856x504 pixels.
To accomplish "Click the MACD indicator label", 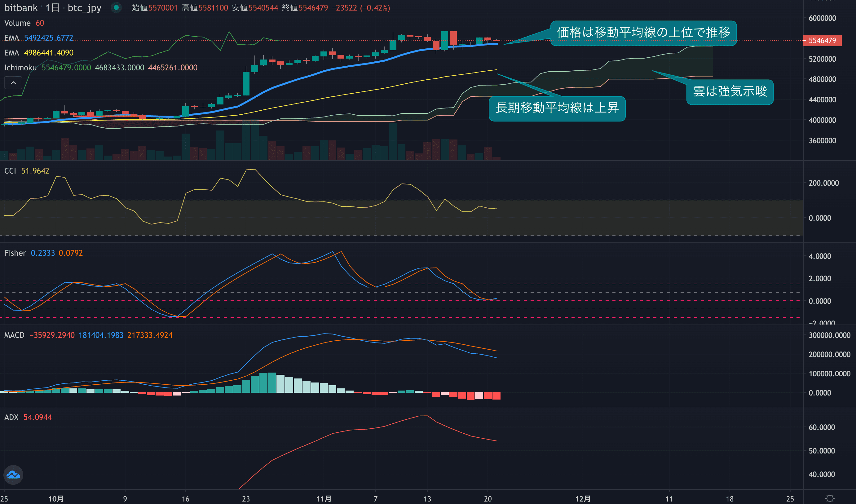I will pos(14,335).
